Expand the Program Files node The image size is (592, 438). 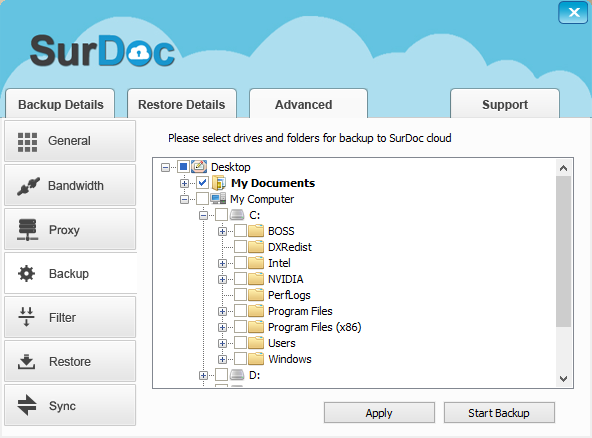point(222,311)
